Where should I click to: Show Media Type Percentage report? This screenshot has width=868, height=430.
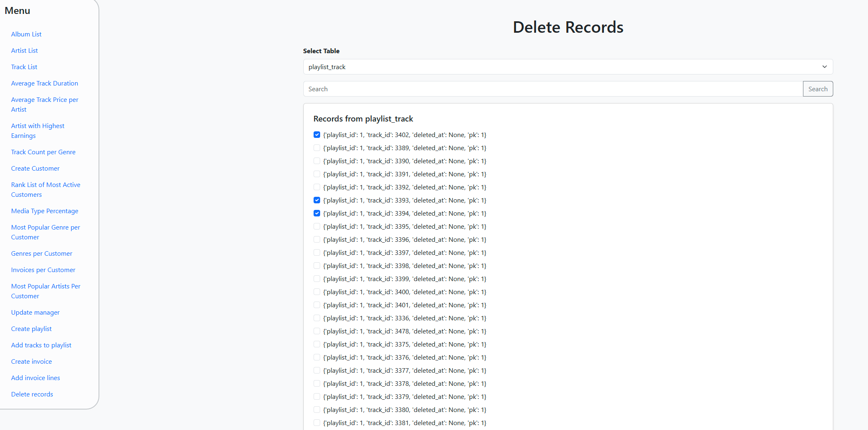[45, 211]
